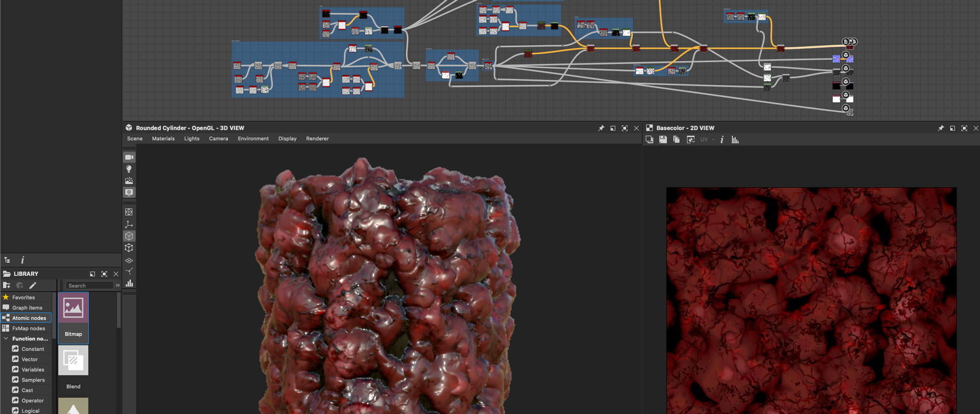Toggle image info in 2D view toolbar
The image size is (980, 414).
722,139
